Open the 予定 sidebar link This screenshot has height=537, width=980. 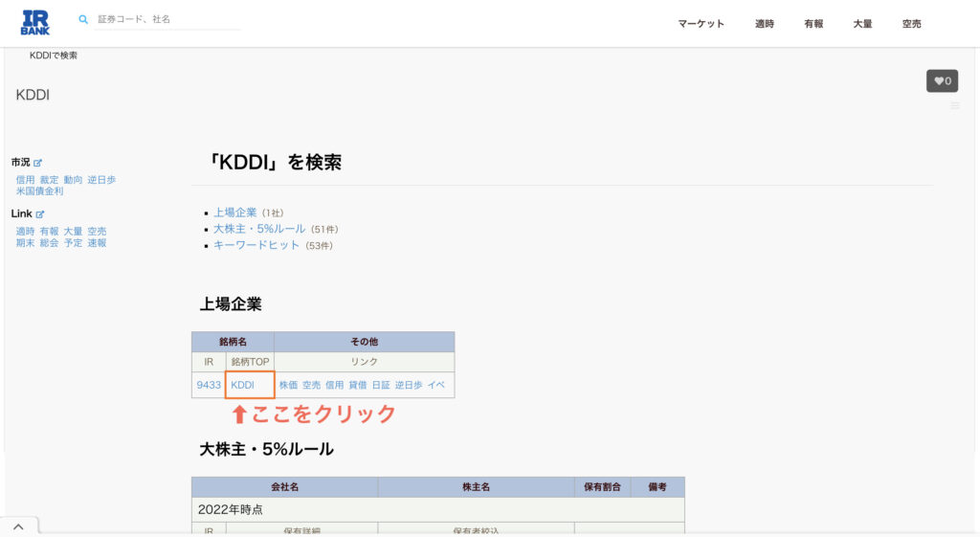click(x=73, y=242)
